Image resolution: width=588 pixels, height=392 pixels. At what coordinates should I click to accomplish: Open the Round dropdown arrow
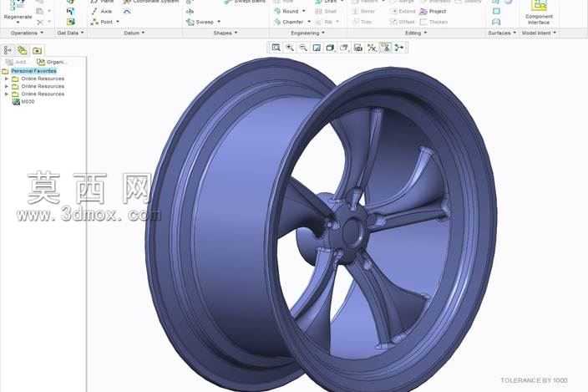click(x=304, y=11)
